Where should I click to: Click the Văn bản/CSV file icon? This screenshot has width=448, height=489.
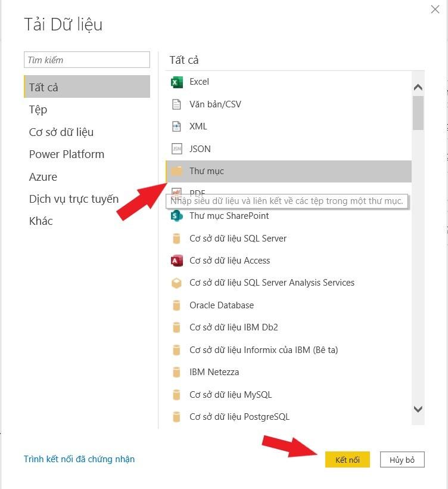pos(176,104)
